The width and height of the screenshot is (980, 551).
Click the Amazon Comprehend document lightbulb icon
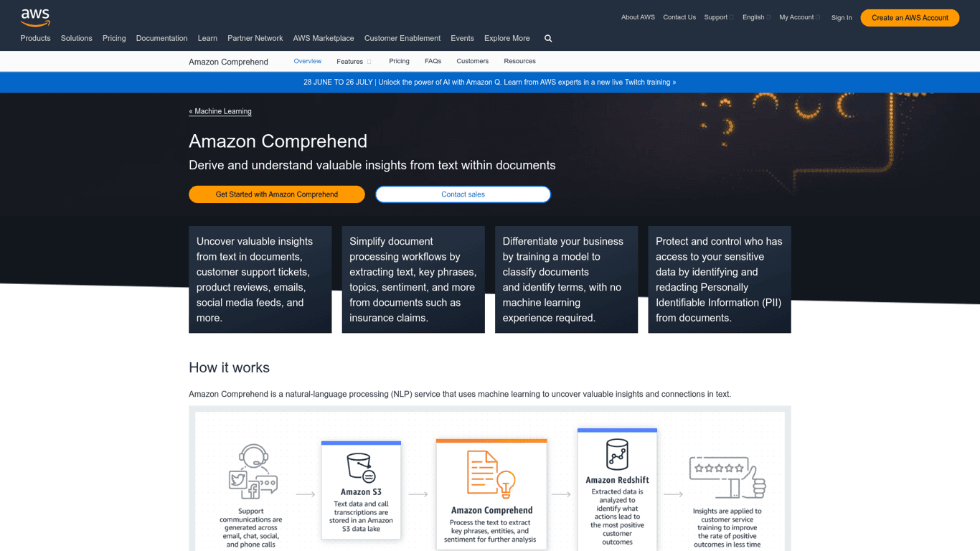tap(491, 474)
